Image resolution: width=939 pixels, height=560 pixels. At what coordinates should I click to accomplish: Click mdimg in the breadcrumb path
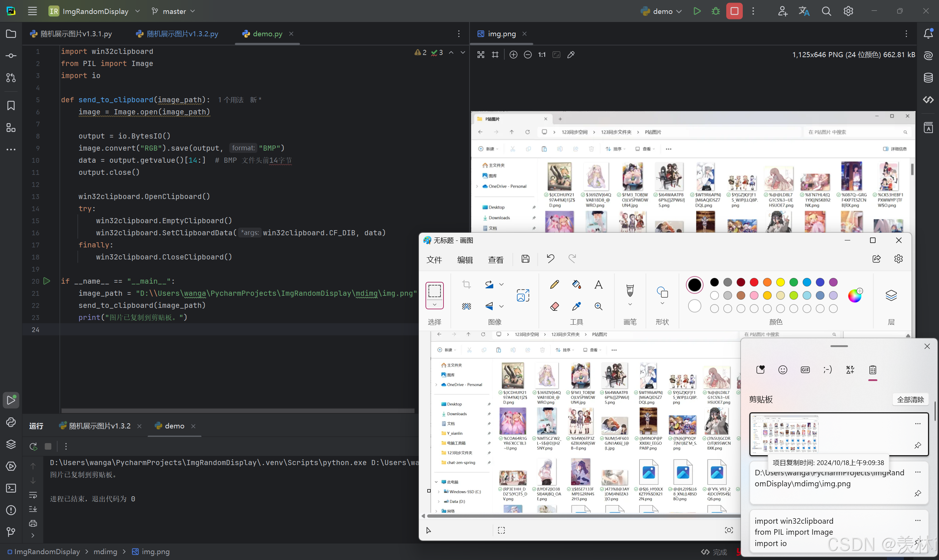pos(105,552)
